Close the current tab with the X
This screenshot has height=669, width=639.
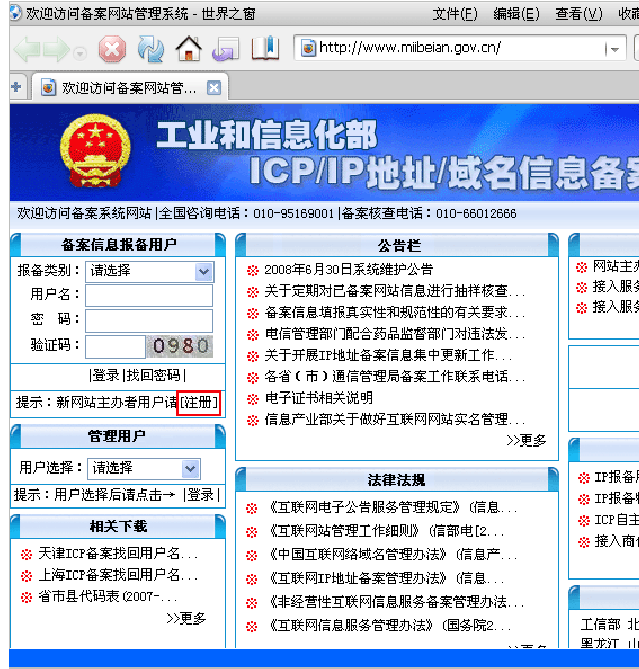tap(213, 88)
